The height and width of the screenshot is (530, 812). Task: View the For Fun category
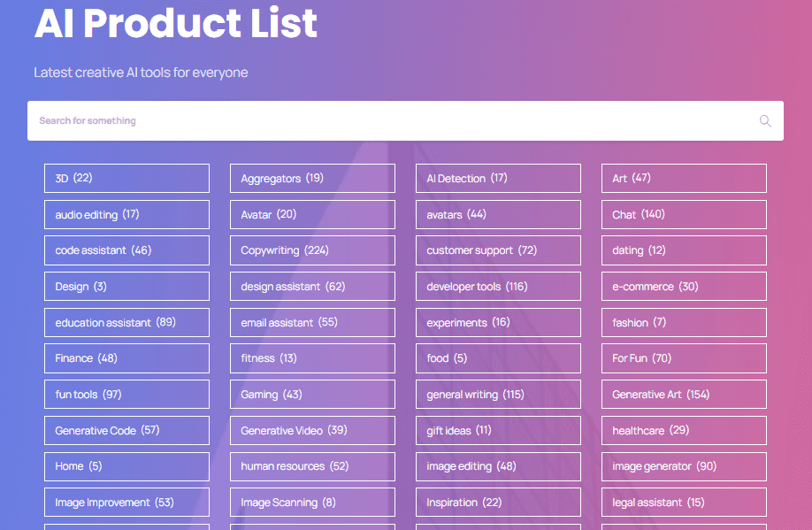(684, 357)
